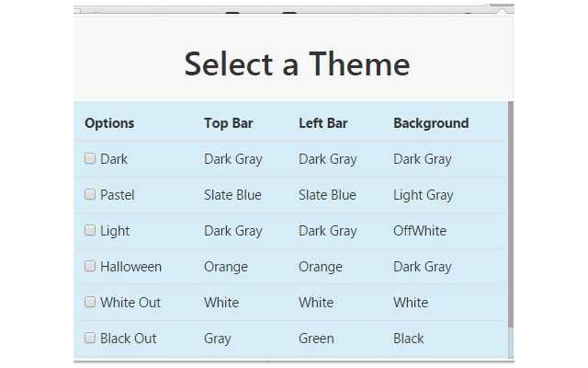The image size is (588, 368).
Task: Click the theme list vertical scrollbar
Action: [x=511, y=212]
